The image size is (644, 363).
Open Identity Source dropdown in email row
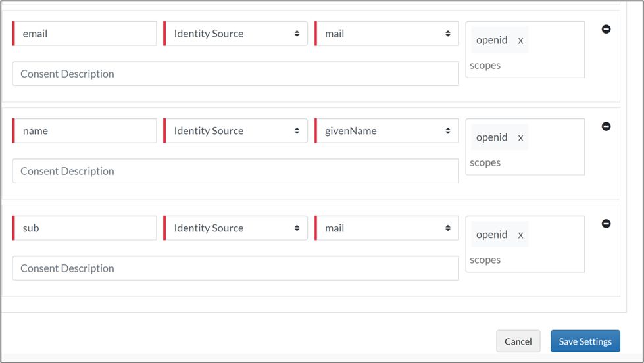tap(235, 34)
